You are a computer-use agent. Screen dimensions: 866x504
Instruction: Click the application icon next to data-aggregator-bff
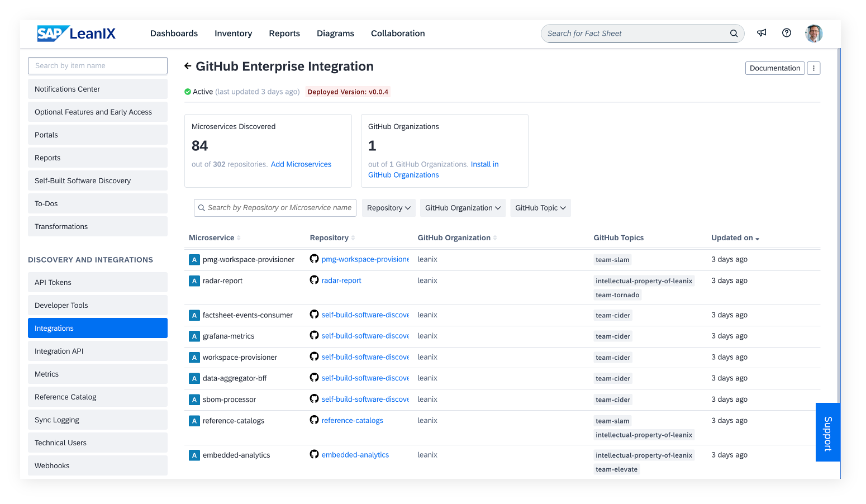(x=194, y=379)
